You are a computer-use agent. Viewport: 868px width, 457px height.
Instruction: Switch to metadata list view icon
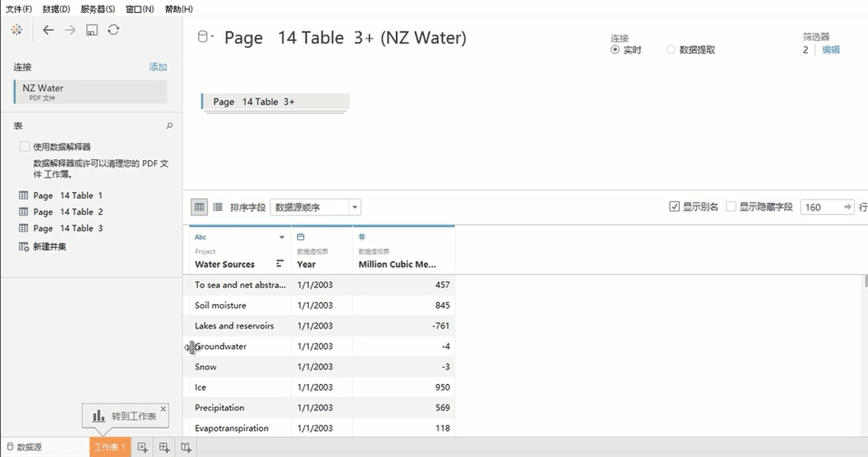tap(218, 206)
